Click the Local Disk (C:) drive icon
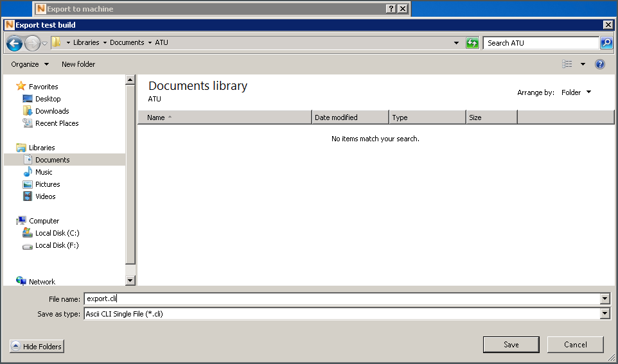The height and width of the screenshot is (364, 618). point(28,233)
